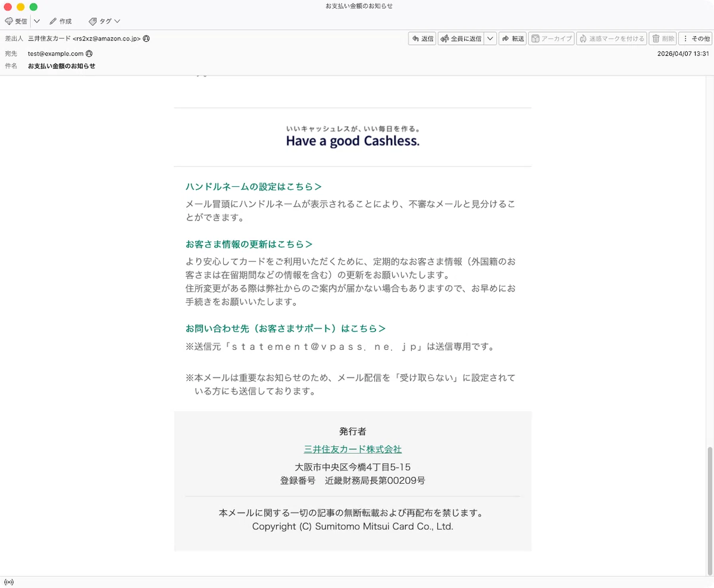Open お問い合わせ先（お客さまサポート）はこちら link
714x588 pixels.
coord(286,329)
